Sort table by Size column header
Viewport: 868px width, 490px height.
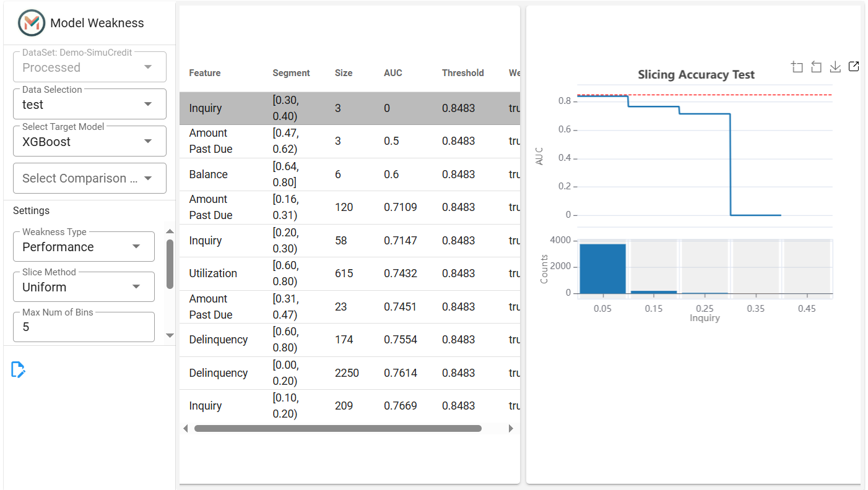pyautogui.click(x=344, y=73)
